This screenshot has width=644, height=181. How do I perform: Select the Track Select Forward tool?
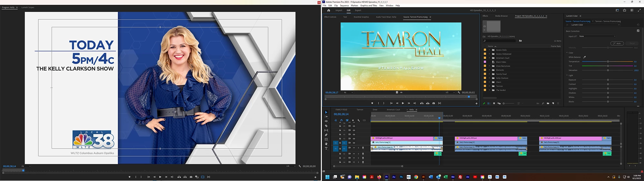click(x=326, y=117)
